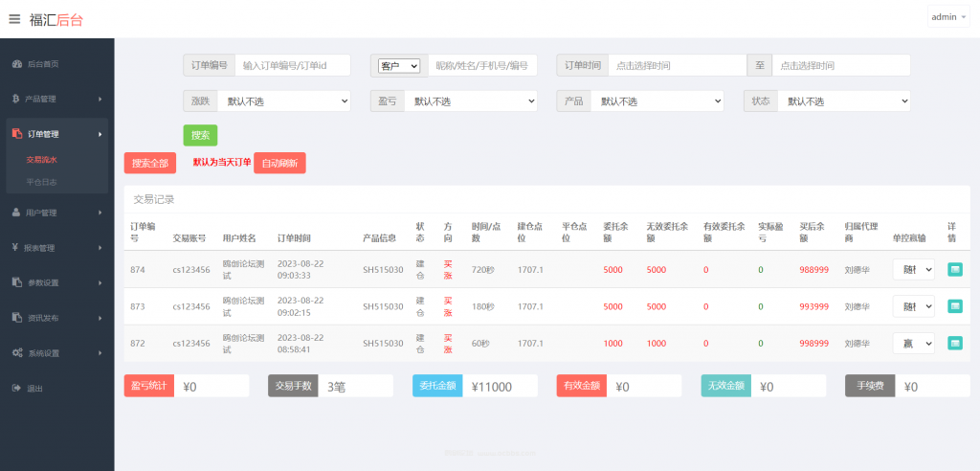Viewport: 980px width, 471px height.
Task: Open detail icon for order 874
Action: tap(955, 270)
